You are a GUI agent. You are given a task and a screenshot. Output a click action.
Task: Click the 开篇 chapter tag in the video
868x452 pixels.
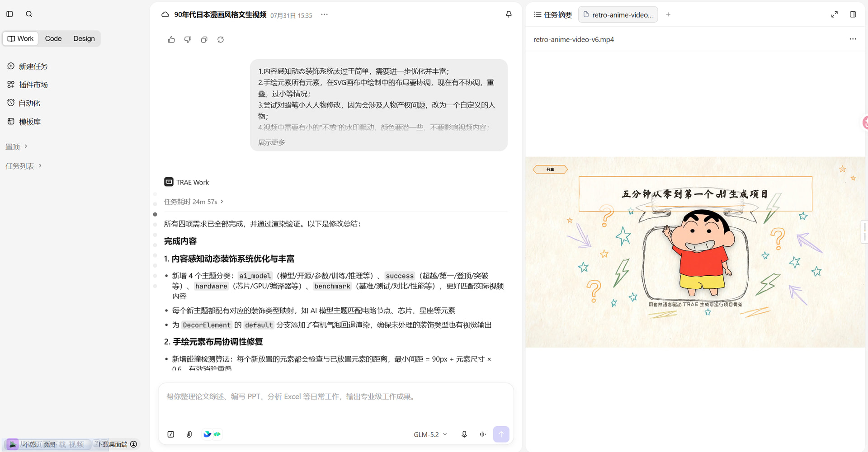click(x=550, y=169)
